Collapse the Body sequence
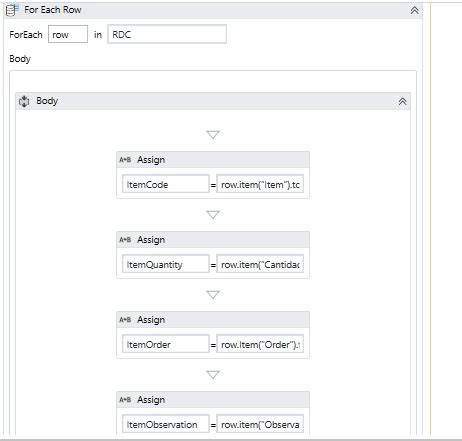 (402, 101)
